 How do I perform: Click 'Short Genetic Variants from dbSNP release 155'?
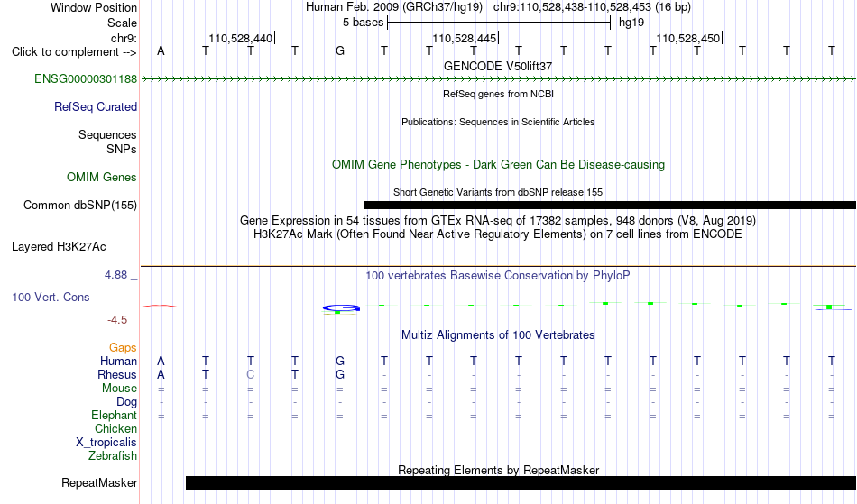click(498, 192)
